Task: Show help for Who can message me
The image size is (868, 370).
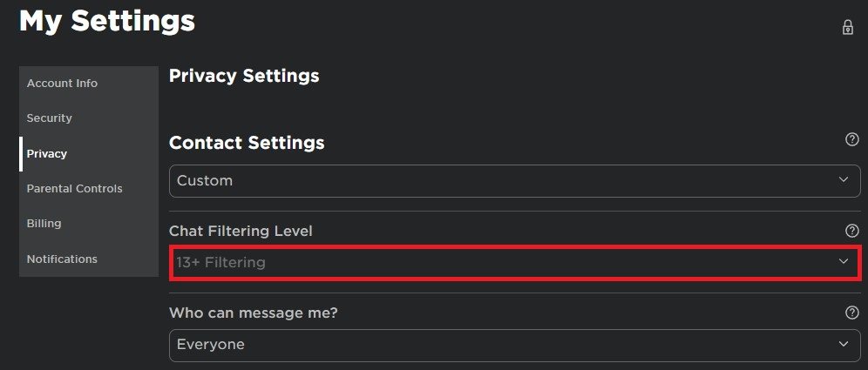Action: point(852,313)
